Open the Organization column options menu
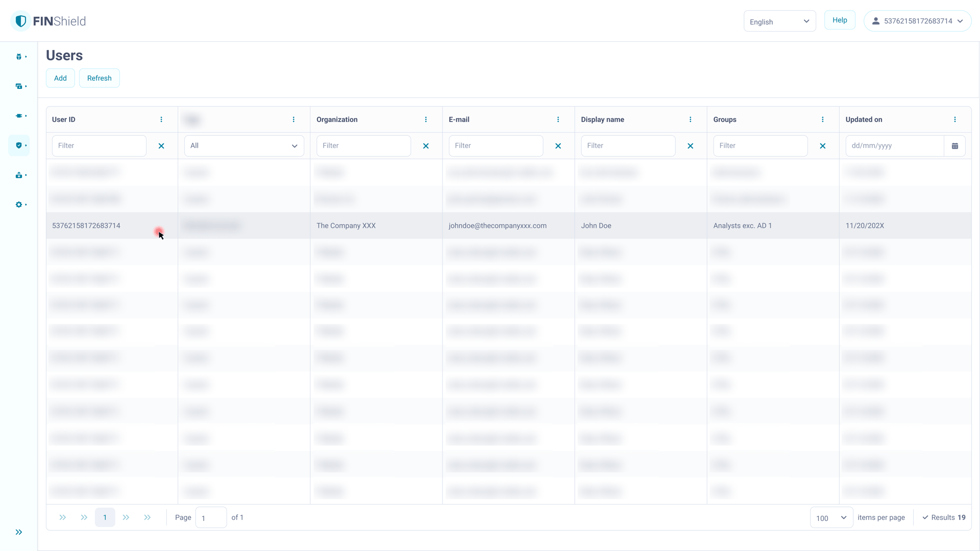 (426, 119)
